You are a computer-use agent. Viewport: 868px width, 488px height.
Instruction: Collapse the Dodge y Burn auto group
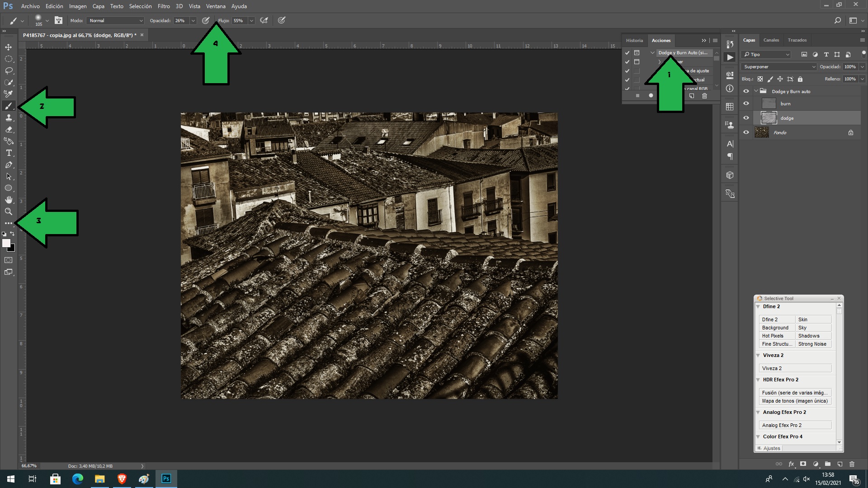tap(755, 91)
